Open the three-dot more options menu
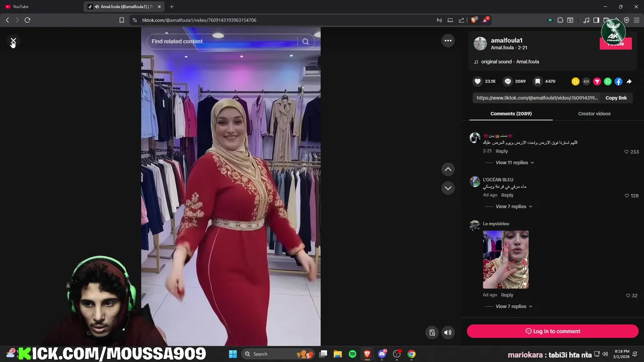This screenshot has height=362, width=644. click(448, 41)
